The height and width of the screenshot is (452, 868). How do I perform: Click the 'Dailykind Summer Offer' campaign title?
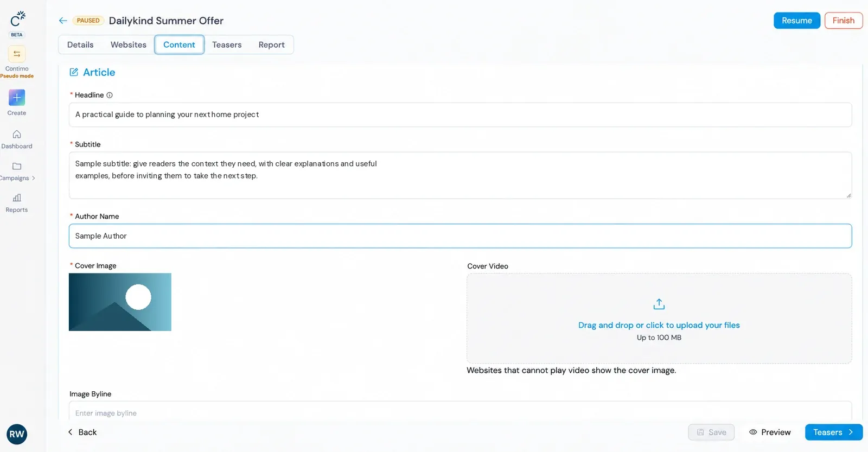[166, 21]
